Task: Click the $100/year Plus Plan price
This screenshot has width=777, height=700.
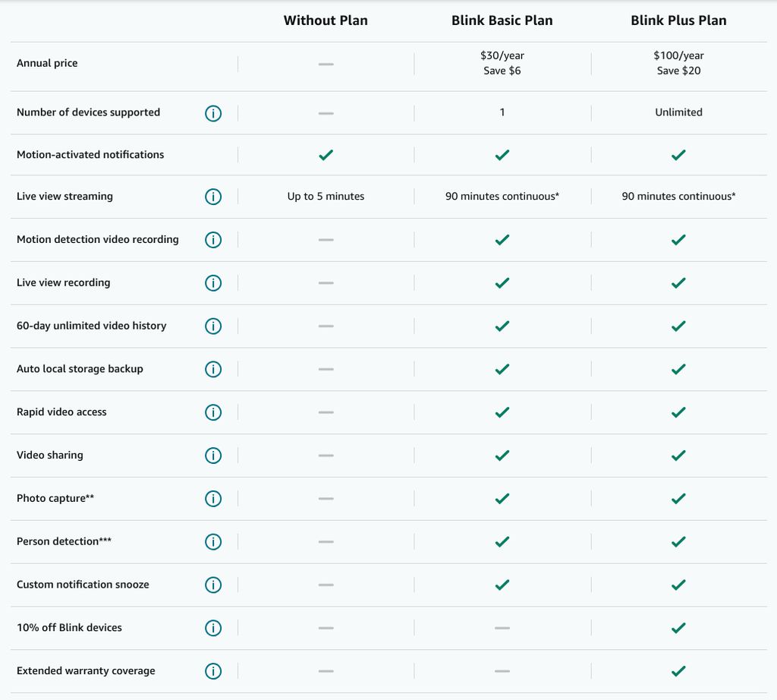Action: pyautogui.click(x=678, y=55)
